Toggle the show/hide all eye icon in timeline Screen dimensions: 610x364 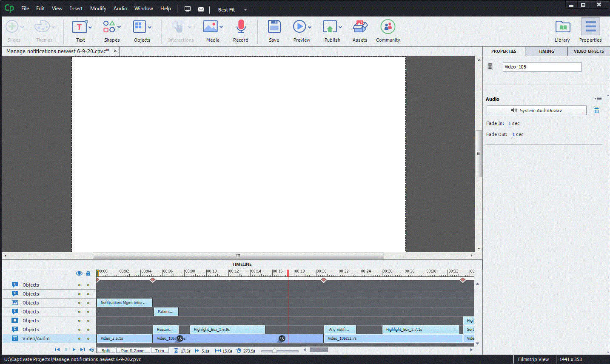tap(79, 273)
